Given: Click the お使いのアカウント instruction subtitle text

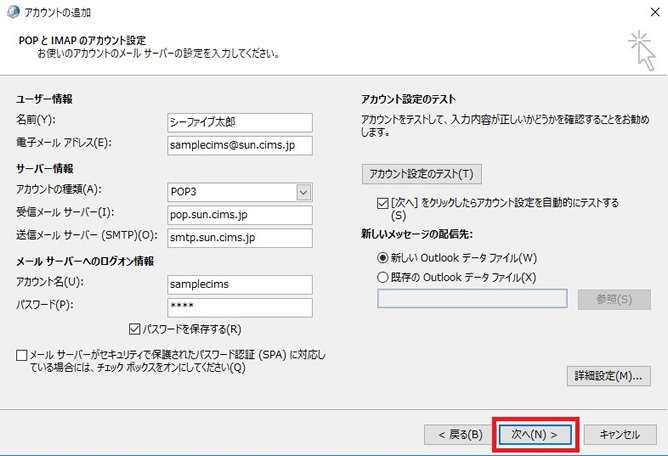Looking at the screenshot, I should point(158,54).
